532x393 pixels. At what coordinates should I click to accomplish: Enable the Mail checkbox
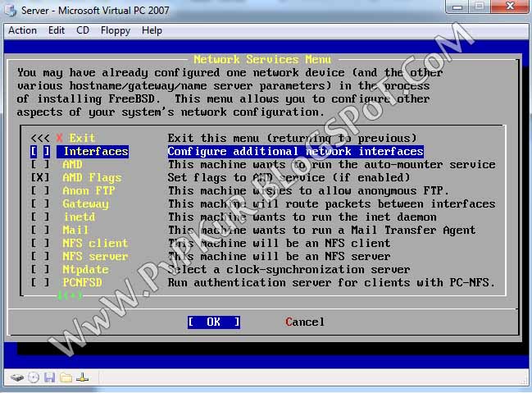point(40,231)
